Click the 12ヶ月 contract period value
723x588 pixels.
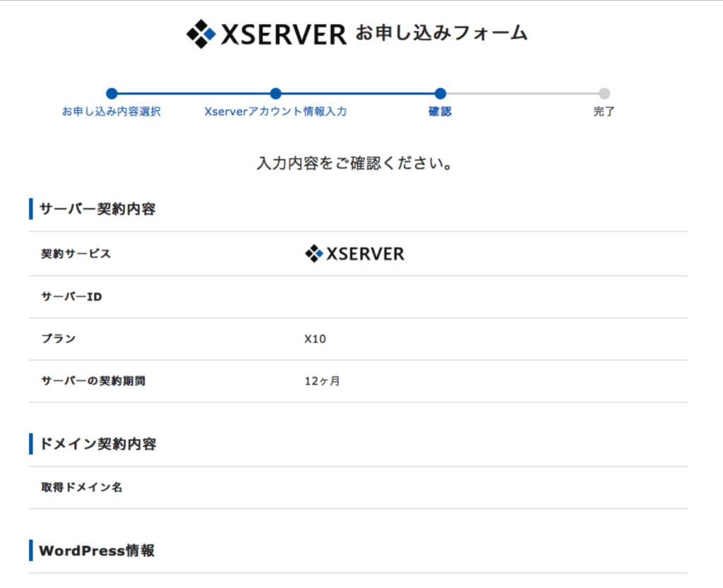pyautogui.click(x=322, y=381)
